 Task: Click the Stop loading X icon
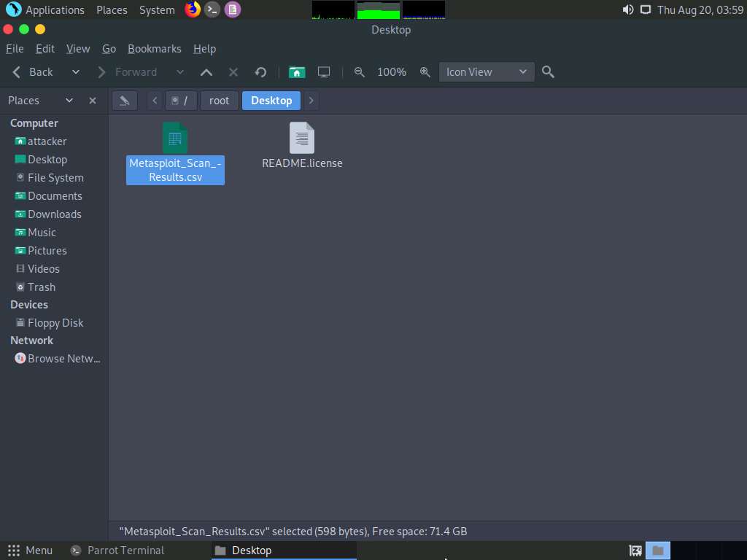pos(233,72)
